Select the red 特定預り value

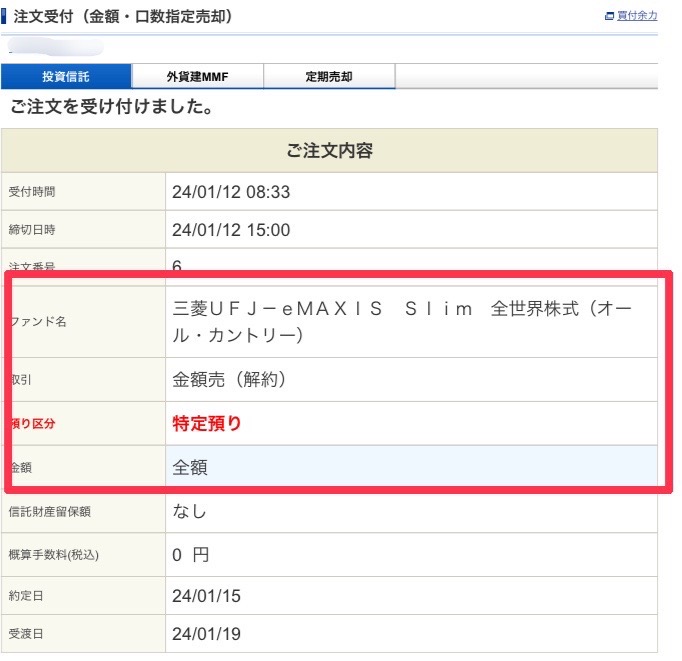[x=207, y=423]
